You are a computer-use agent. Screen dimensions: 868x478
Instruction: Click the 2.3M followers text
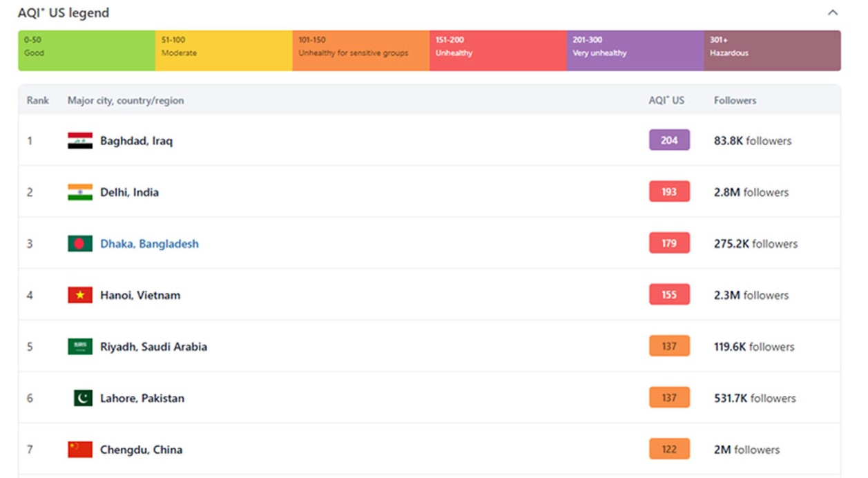click(751, 295)
